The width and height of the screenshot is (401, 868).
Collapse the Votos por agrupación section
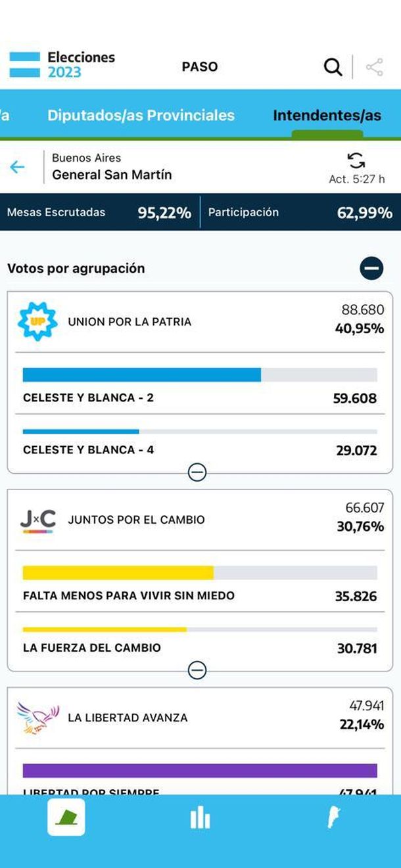tap(371, 268)
